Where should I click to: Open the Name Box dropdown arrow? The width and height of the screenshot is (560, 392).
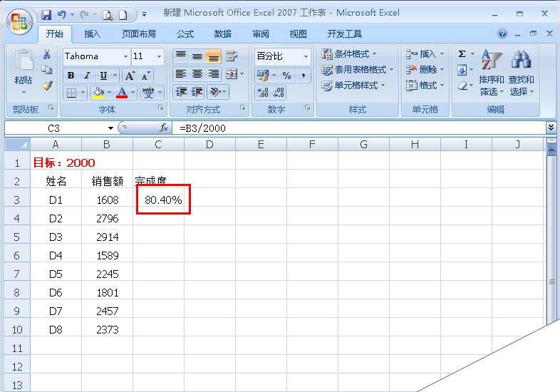(110, 128)
